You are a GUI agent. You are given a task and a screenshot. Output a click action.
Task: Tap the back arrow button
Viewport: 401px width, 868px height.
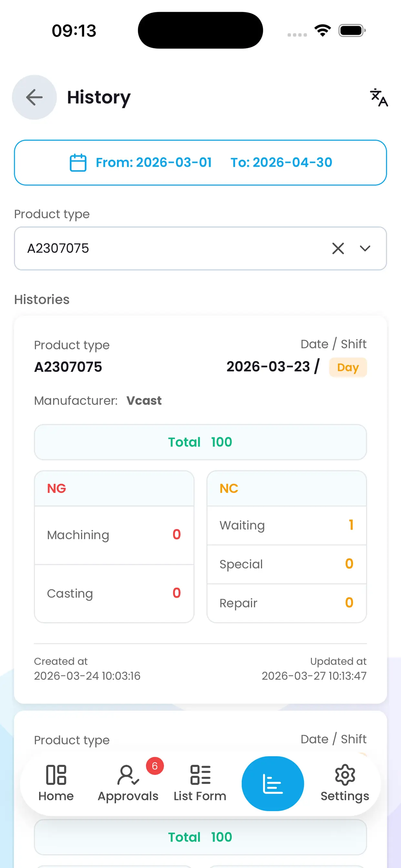point(34,98)
